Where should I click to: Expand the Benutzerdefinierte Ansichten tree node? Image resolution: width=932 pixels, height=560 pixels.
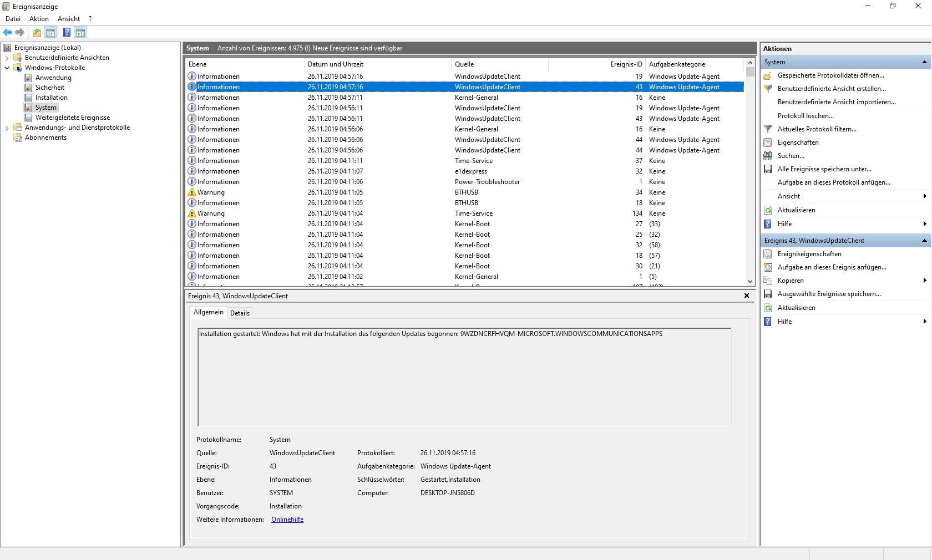tap(7, 58)
